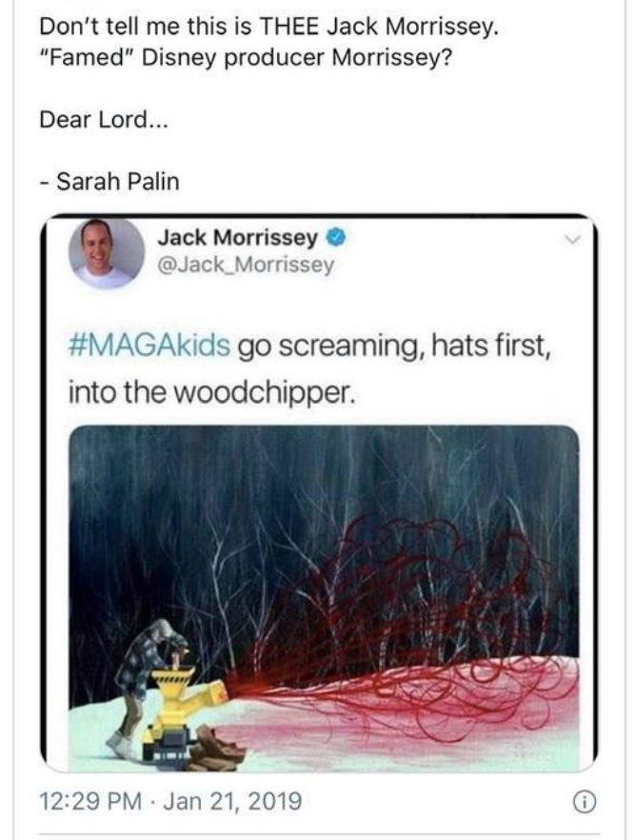Viewport: 636px width, 840px height.
Task: Open Jack Morrissey's profile avatar
Action: tap(106, 253)
